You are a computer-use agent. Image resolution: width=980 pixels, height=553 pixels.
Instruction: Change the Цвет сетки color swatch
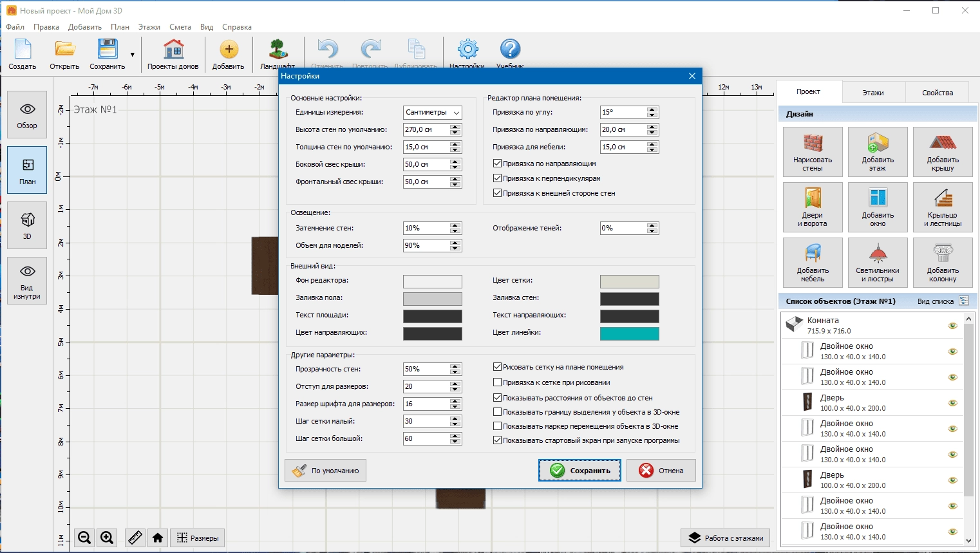click(x=630, y=281)
